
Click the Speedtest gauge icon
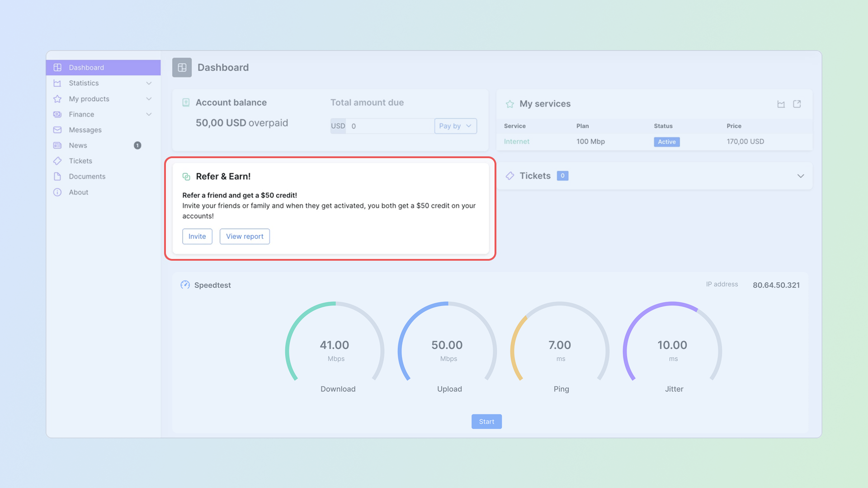click(185, 285)
